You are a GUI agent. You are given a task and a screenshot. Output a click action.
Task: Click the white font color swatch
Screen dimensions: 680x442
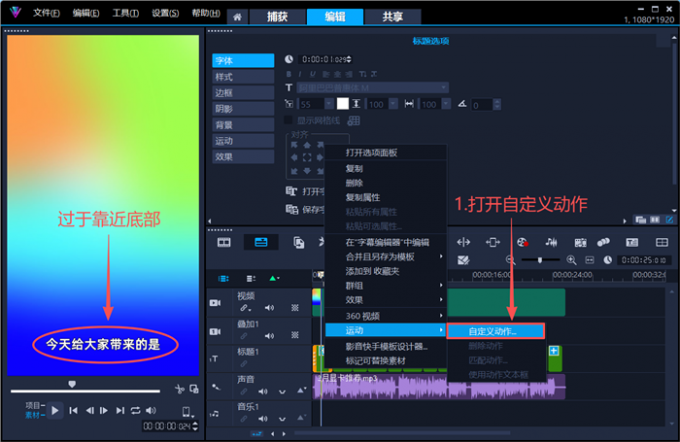pyautogui.click(x=343, y=104)
